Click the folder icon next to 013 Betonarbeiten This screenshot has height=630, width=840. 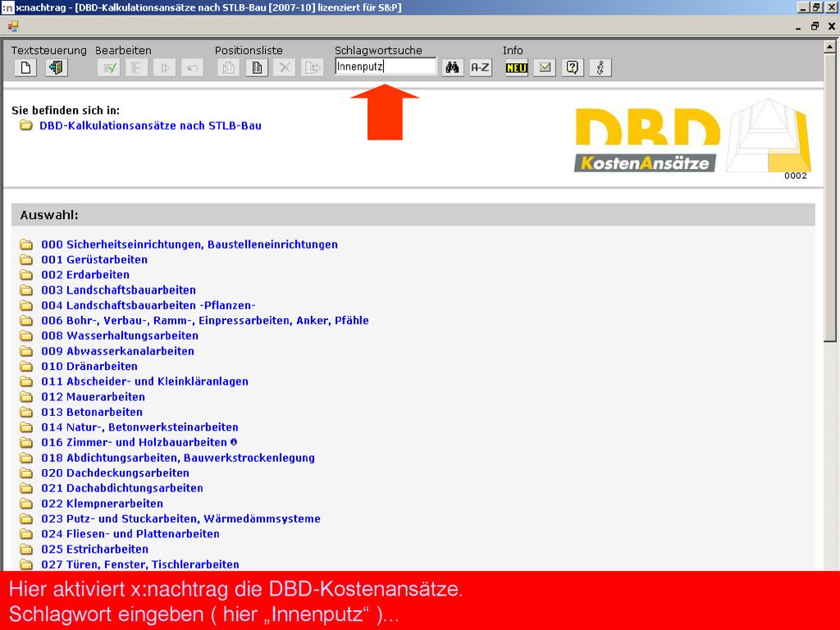[26, 413]
